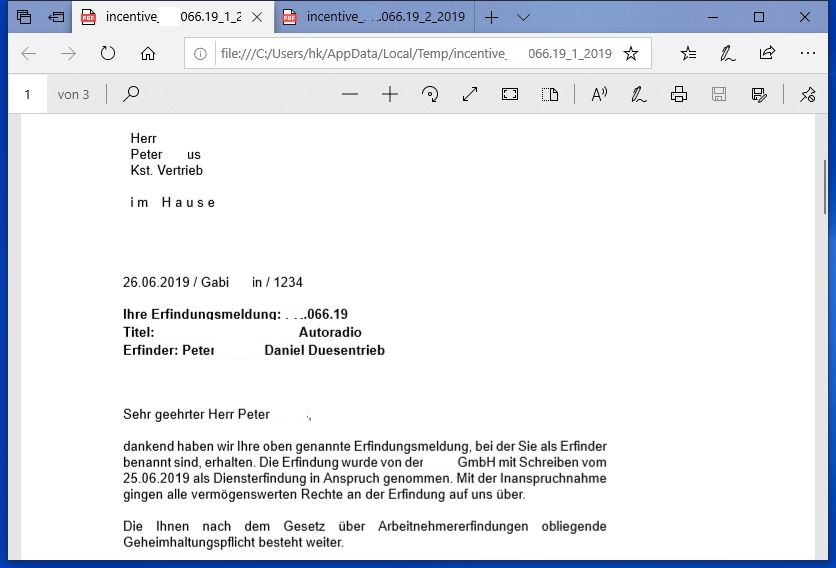Image resolution: width=836 pixels, height=568 pixels.
Task: Click the vertical scrollbar thumb
Action: tap(825, 187)
